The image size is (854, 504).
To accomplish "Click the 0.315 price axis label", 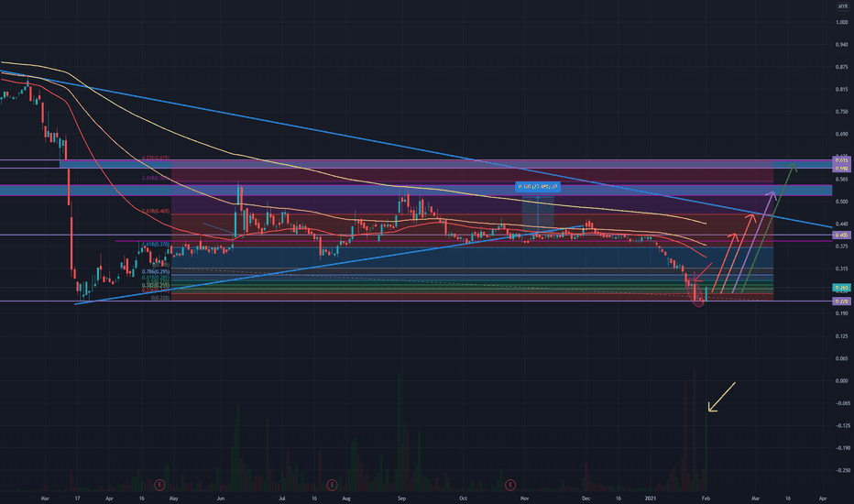I will tap(842, 268).
